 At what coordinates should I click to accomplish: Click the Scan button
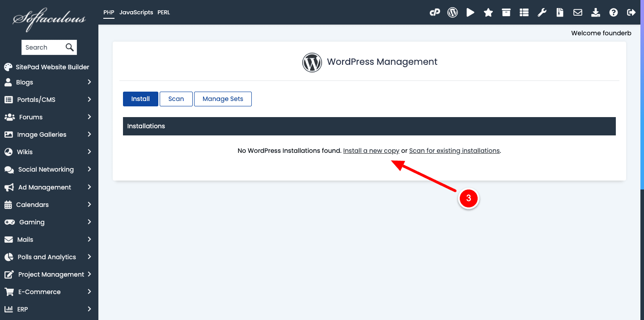tap(176, 99)
